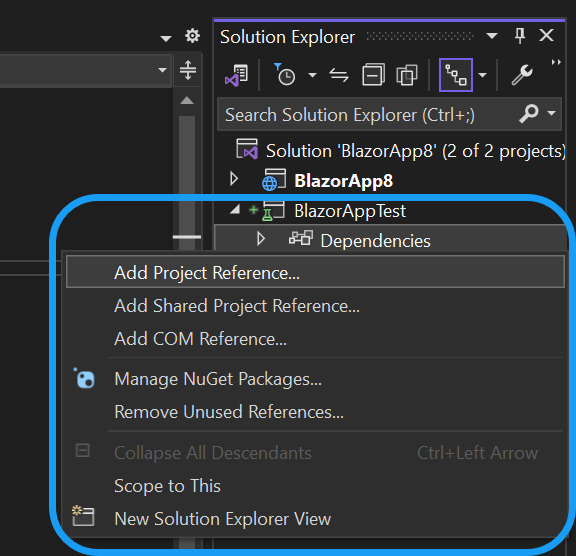This screenshot has height=556, width=576.
Task: Open the editor navigation combo box dropdown
Action: [162, 70]
